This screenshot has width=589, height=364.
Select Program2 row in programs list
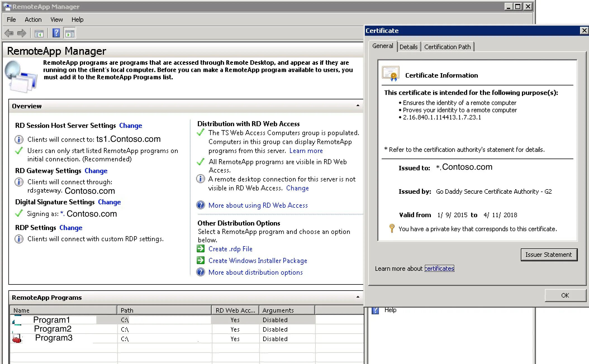click(53, 329)
